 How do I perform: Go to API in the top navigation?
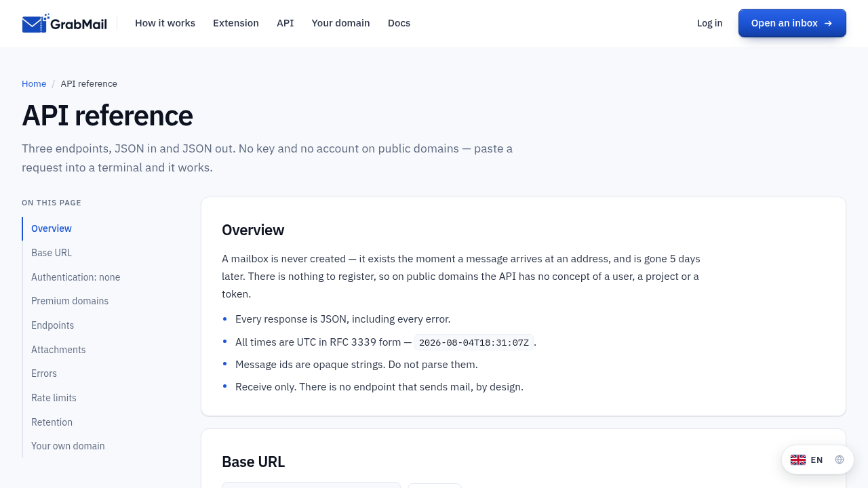(285, 23)
